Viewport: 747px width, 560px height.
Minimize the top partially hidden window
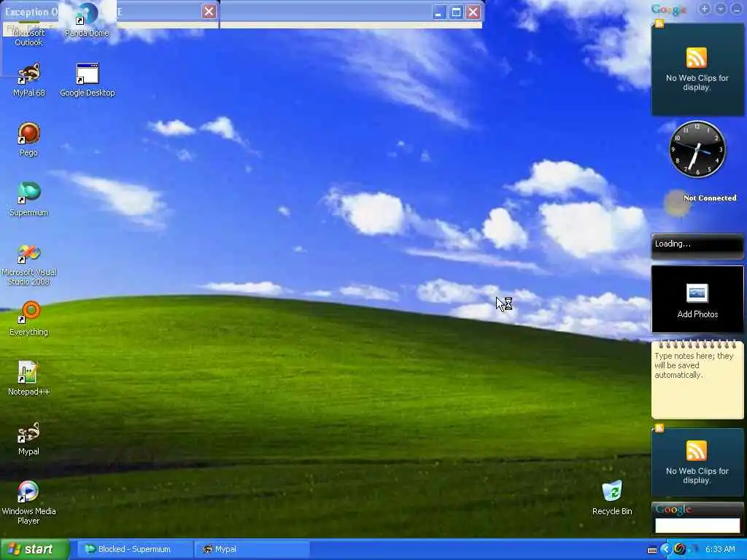(438, 12)
